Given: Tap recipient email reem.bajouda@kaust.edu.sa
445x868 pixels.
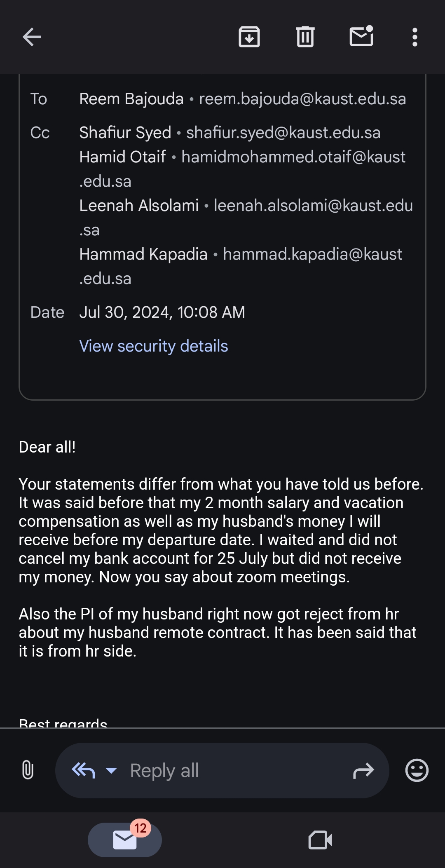Looking at the screenshot, I should [302, 99].
